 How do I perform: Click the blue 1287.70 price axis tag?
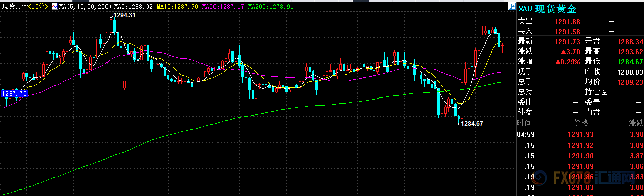coord(14,93)
